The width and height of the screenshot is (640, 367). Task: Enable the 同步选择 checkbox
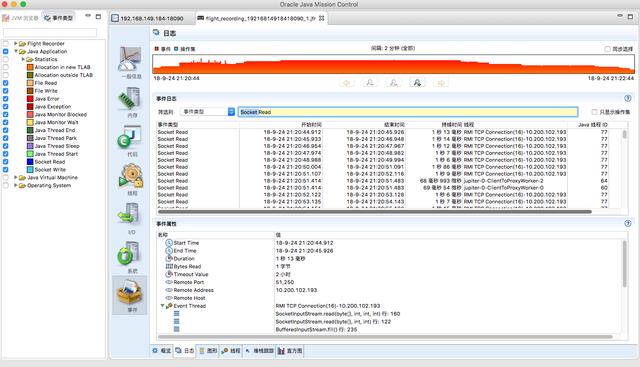(607, 49)
